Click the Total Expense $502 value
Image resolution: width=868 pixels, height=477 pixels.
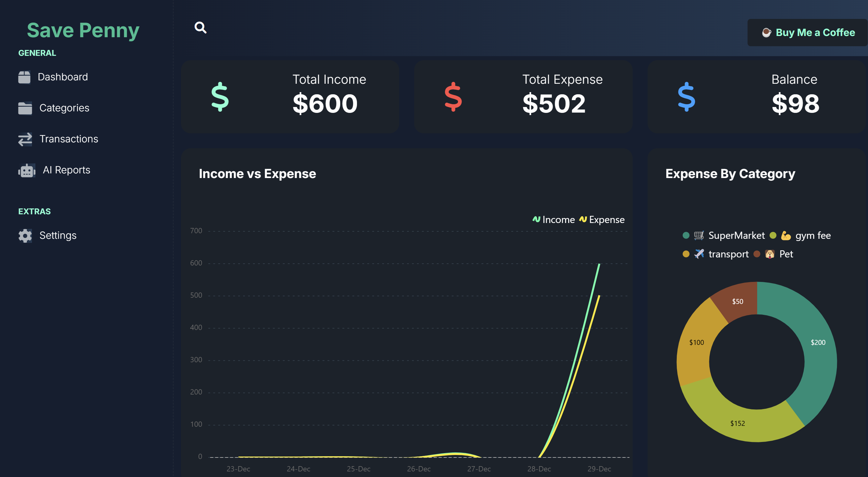pos(554,103)
